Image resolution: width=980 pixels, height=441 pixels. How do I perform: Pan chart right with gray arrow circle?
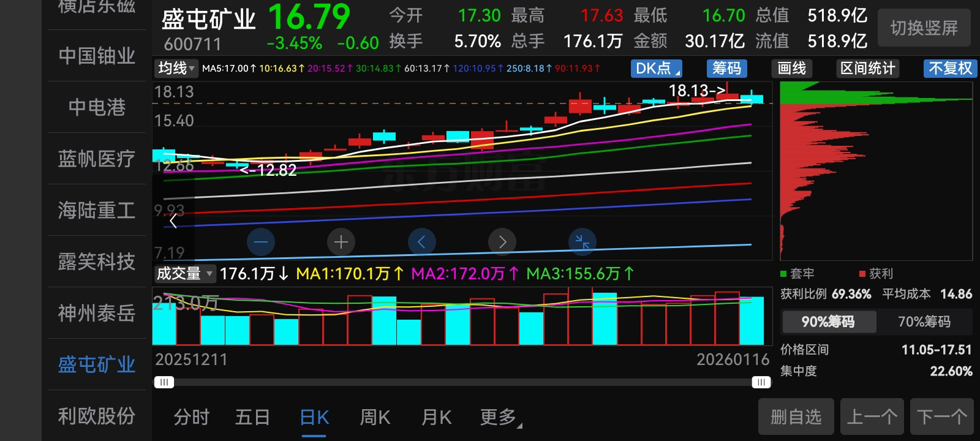click(x=502, y=242)
